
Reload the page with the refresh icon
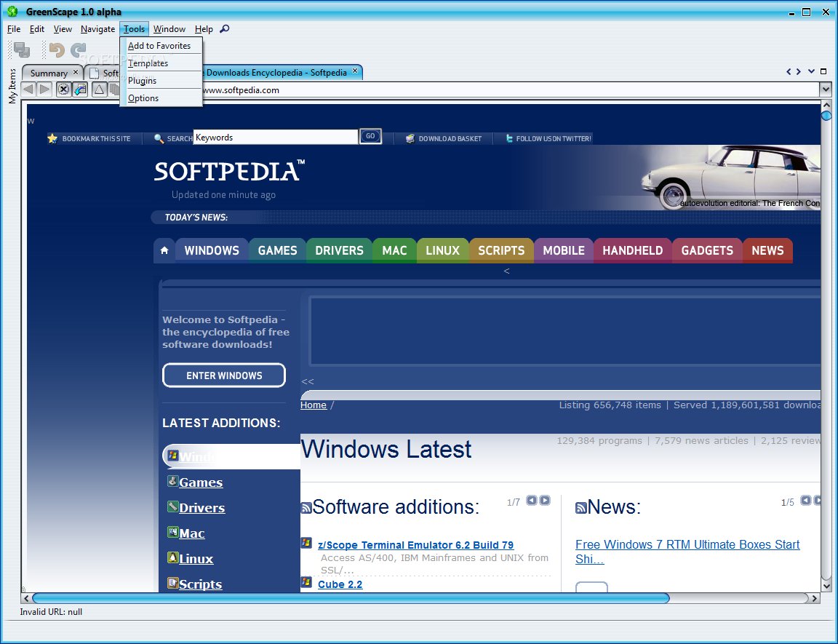coord(80,90)
